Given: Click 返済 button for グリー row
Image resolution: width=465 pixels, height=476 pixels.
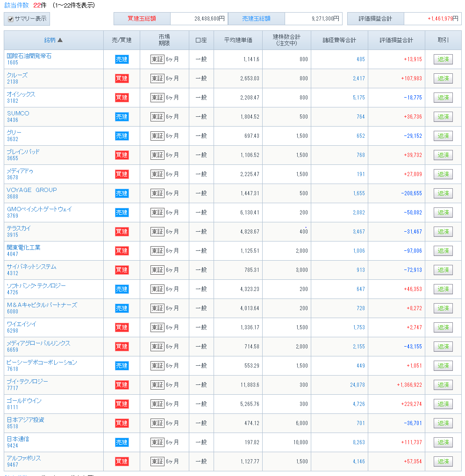Looking at the screenshot, I should pyautogui.click(x=443, y=135).
